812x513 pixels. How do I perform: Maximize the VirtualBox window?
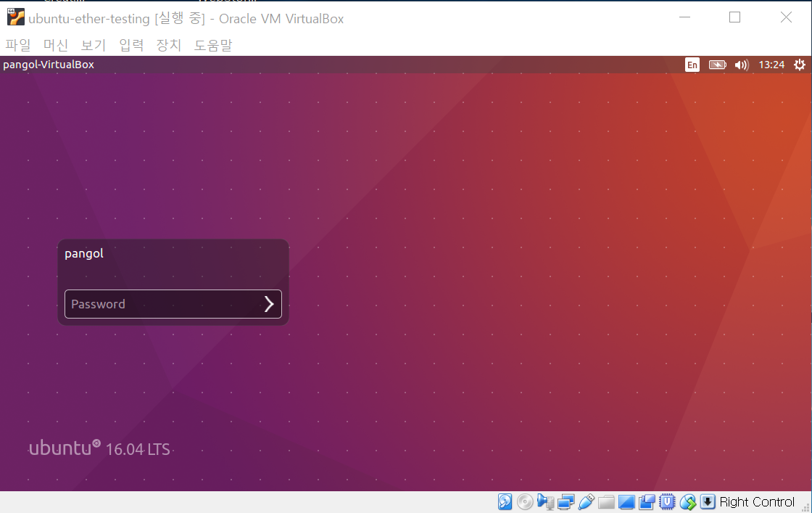[734, 17]
